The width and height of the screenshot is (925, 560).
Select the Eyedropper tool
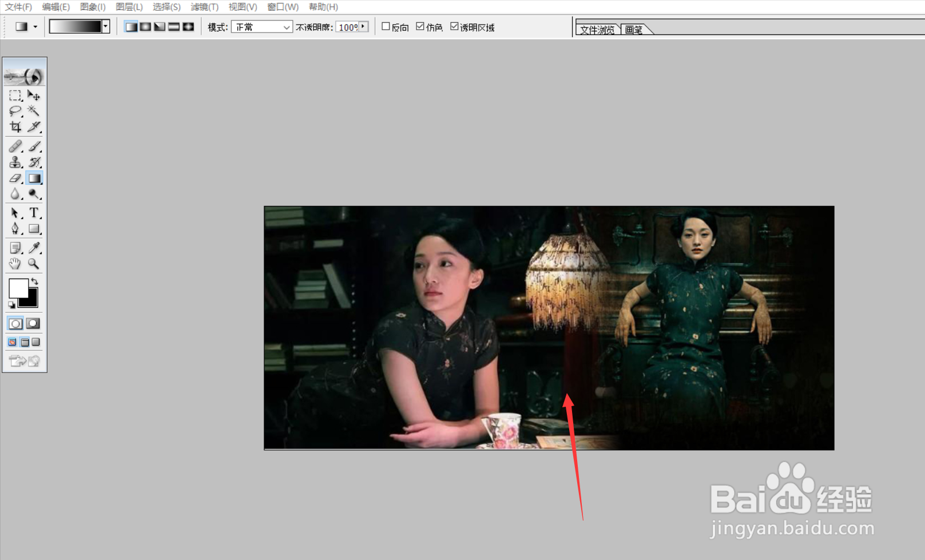34,248
